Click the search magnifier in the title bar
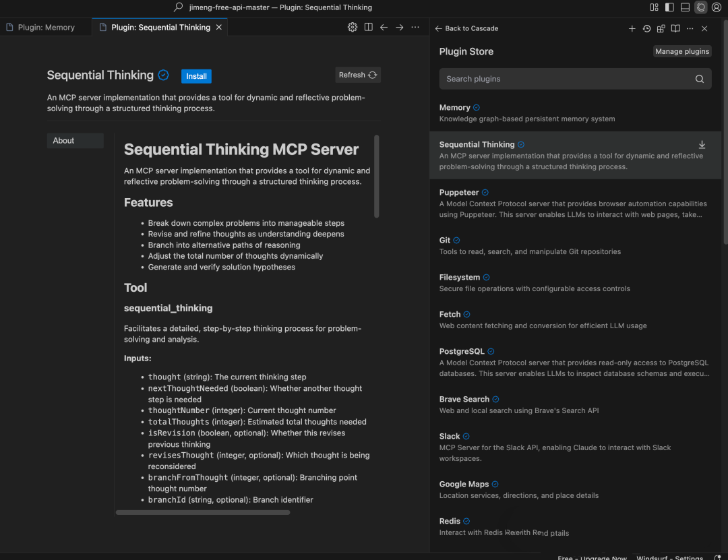728x560 pixels. (178, 7)
